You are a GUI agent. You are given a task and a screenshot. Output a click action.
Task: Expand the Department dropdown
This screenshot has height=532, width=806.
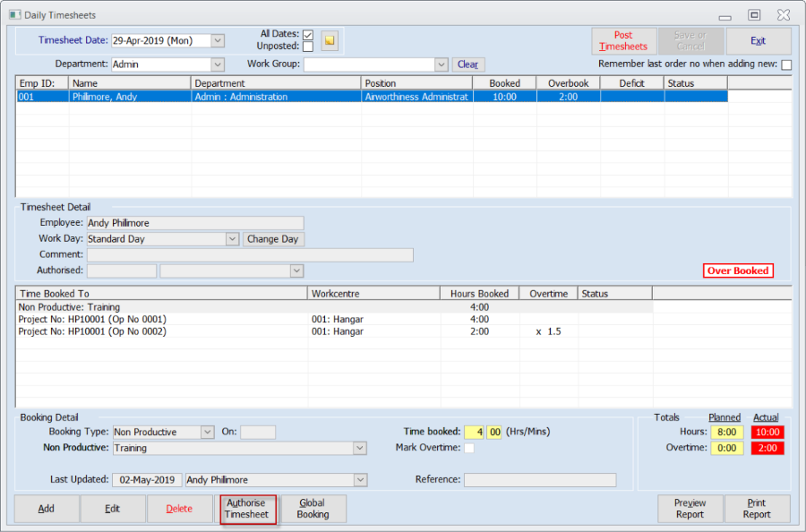coord(218,64)
